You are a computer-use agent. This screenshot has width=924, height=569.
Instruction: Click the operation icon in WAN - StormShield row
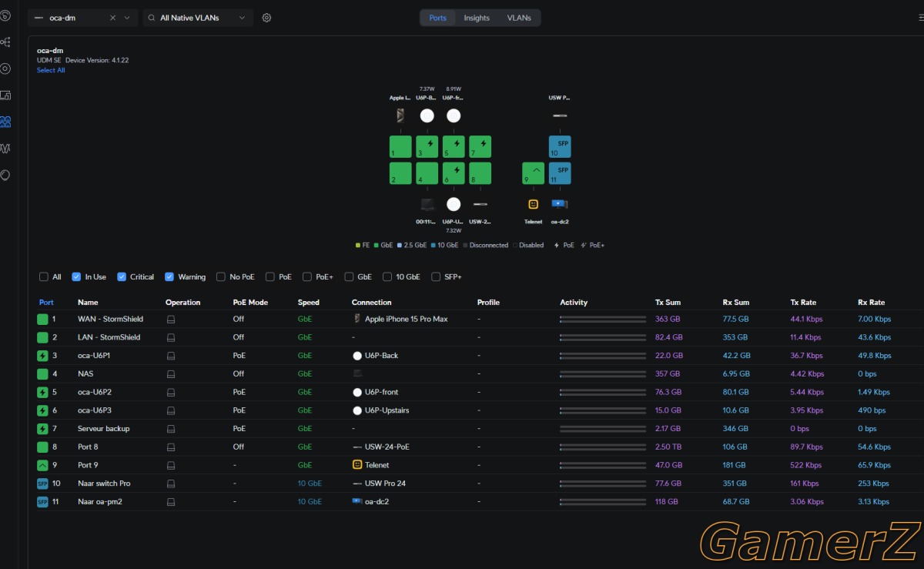pyautogui.click(x=171, y=319)
